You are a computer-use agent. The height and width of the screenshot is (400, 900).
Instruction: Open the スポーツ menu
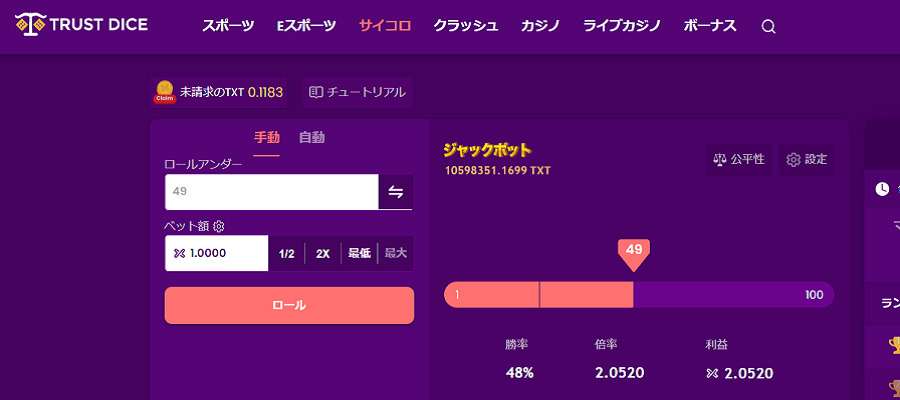pos(228,25)
